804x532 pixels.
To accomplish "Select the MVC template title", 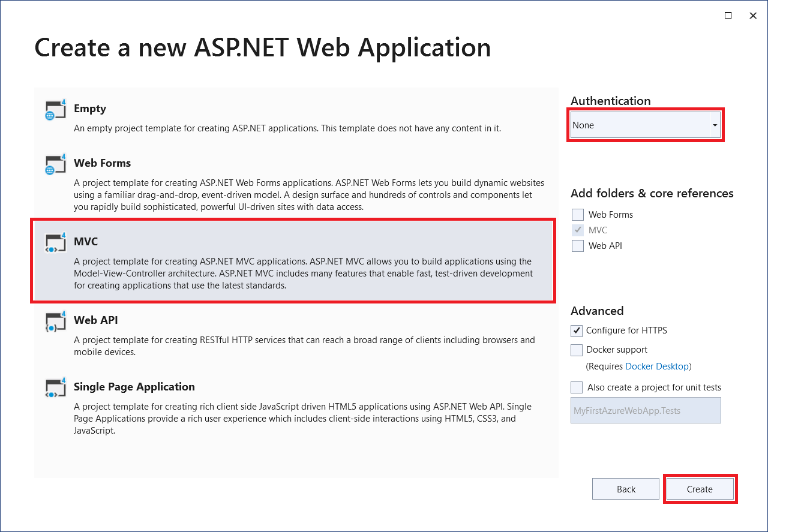I will pos(86,242).
